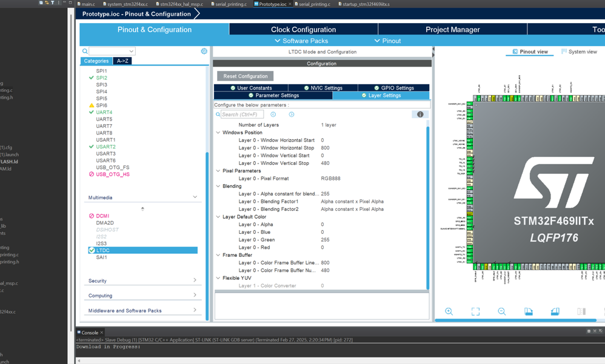
Task: Select the DCMI peripheral
Action: [x=102, y=216]
